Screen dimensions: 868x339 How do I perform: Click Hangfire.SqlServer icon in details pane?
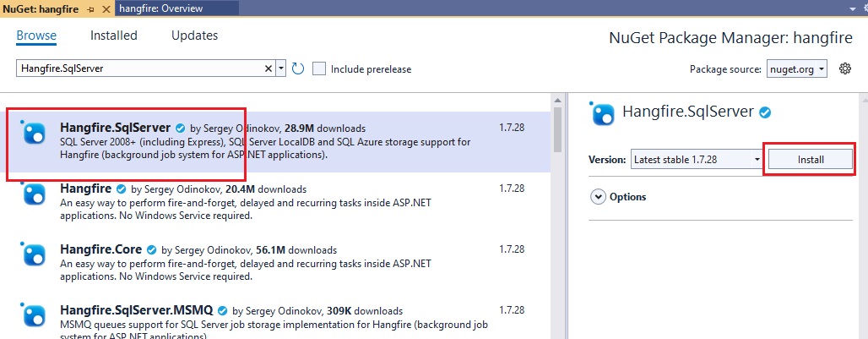[602, 113]
